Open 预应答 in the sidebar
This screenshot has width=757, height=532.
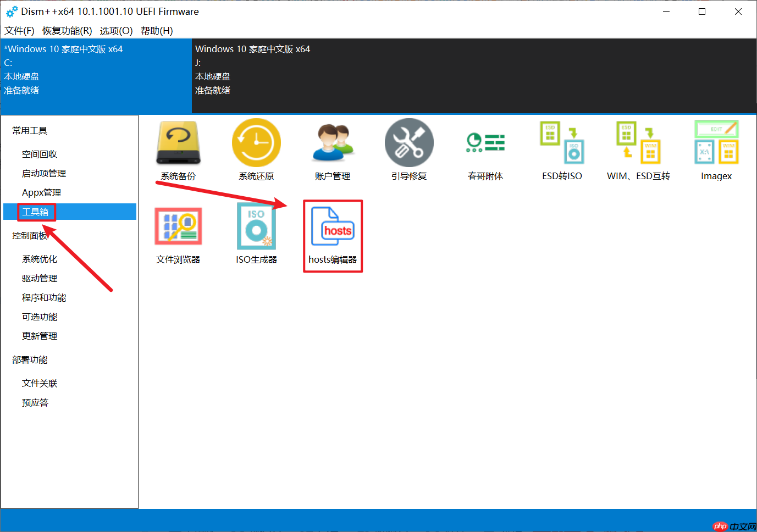point(35,403)
